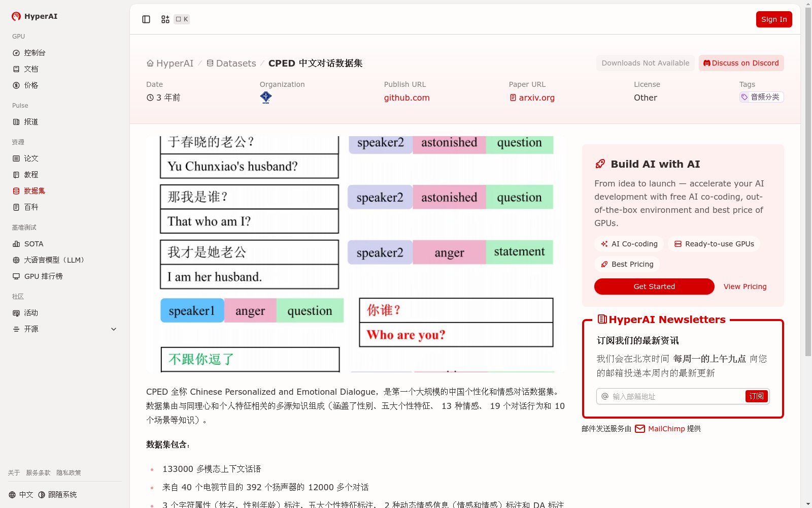Click the page vertical scrollbar
812x508 pixels.
pos(808,182)
